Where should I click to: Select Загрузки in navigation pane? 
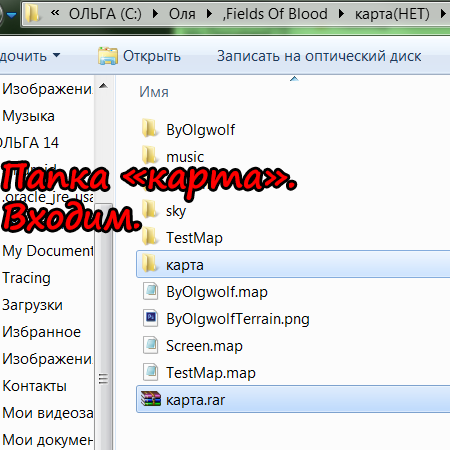click(x=32, y=305)
